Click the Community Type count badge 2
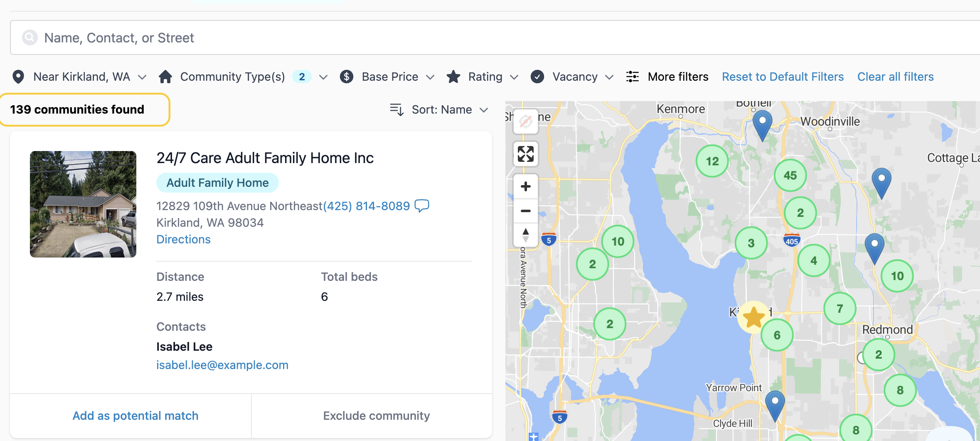980x441 pixels. (x=302, y=77)
